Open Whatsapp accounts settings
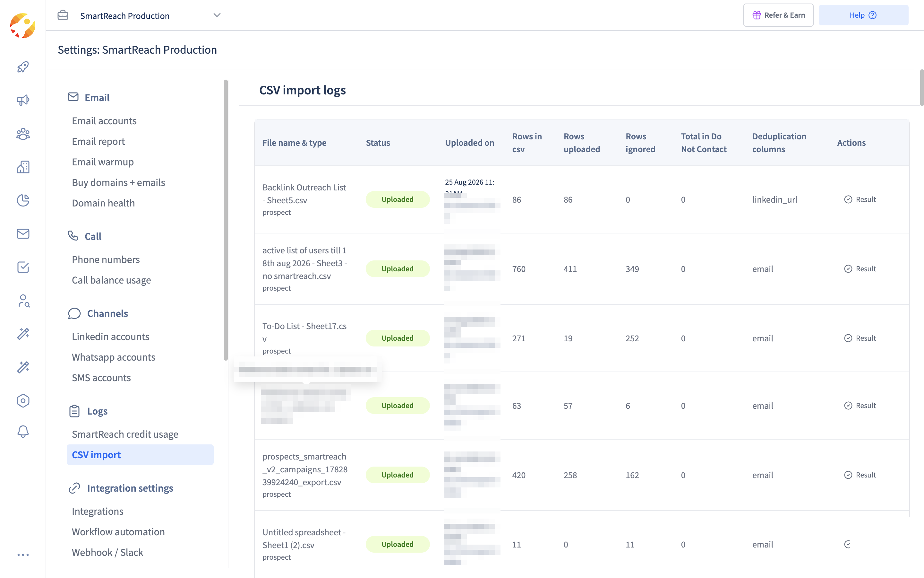Viewport: 924px width, 578px height. (x=113, y=357)
